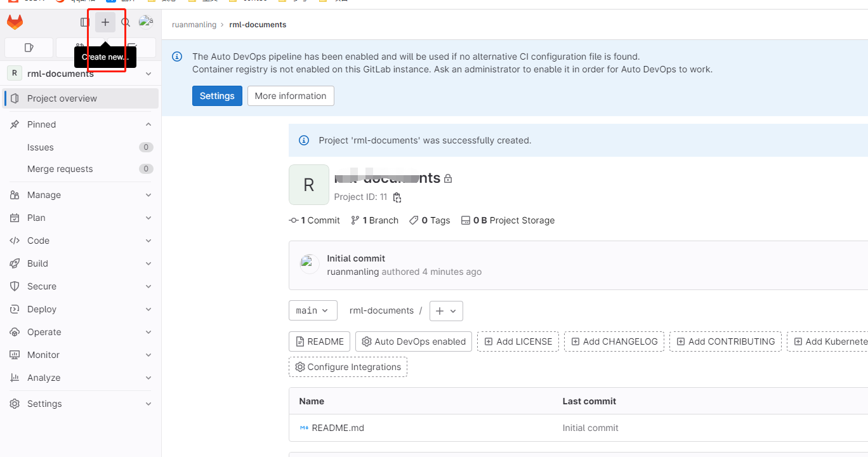Screen dimensions: 868x457
Task: Open 0 B Project Storage link
Action: [508, 220]
